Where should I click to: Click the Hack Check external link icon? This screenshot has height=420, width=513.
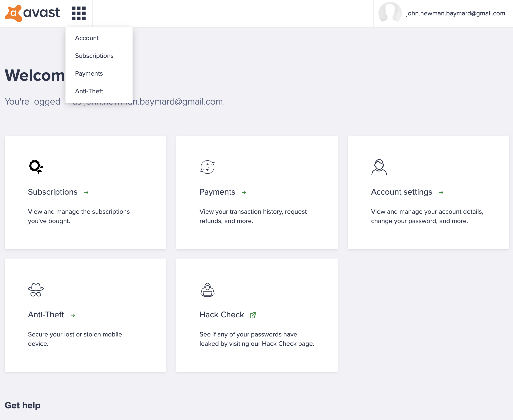click(x=253, y=315)
